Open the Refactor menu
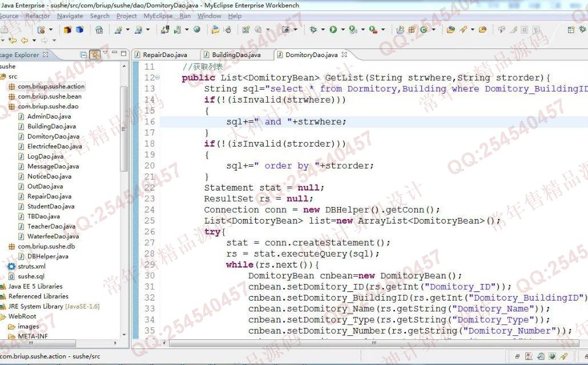Screen dimensions: 588x365 pyautogui.click(x=38, y=16)
